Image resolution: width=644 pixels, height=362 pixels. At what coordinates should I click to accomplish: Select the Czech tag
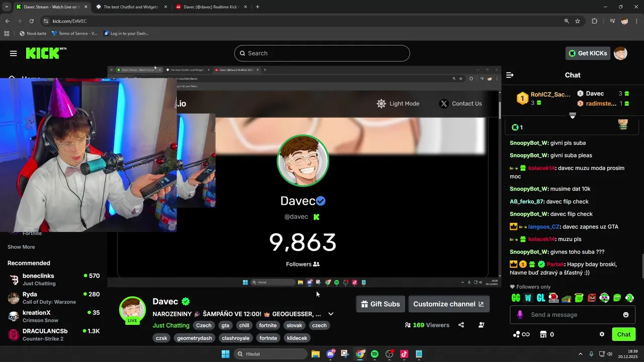click(204, 325)
